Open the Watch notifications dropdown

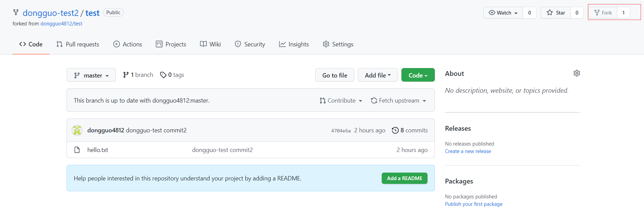click(x=503, y=13)
